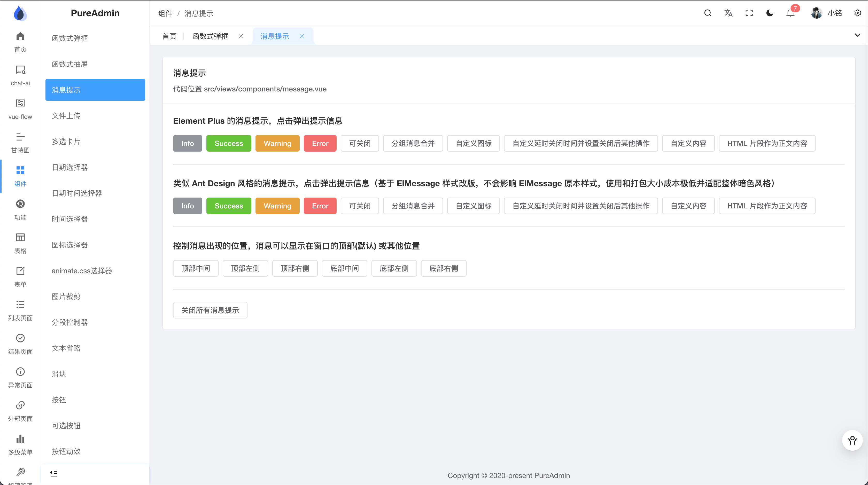Select 文件上传 in the component menu
Screen dimensions: 868x485
coord(66,115)
